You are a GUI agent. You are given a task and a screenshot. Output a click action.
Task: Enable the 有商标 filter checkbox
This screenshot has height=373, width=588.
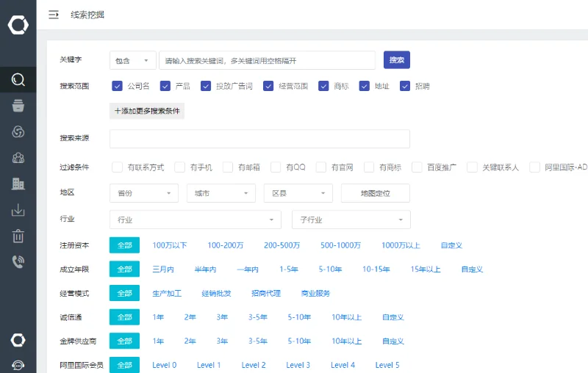(x=369, y=167)
